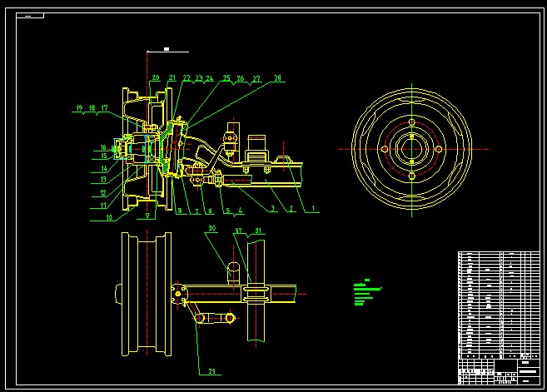547x392 pixels.
Task: Click the small box in top-left frame corner
Action: [x=31, y=16]
